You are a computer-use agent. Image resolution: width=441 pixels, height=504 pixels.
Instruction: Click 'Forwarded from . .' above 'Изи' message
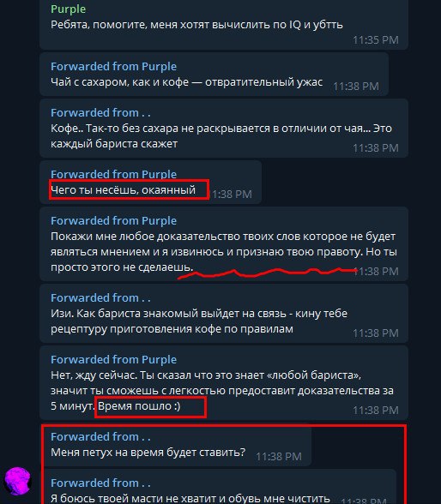pos(100,298)
